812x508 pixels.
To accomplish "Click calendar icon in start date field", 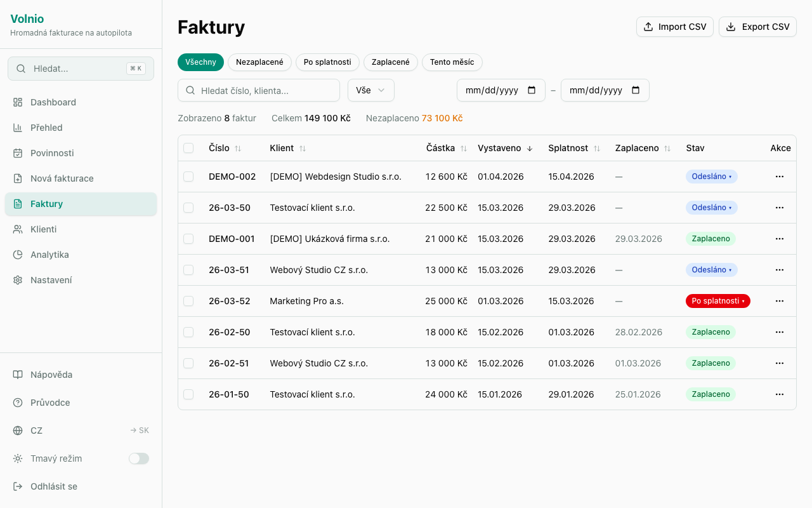I will click(532, 90).
